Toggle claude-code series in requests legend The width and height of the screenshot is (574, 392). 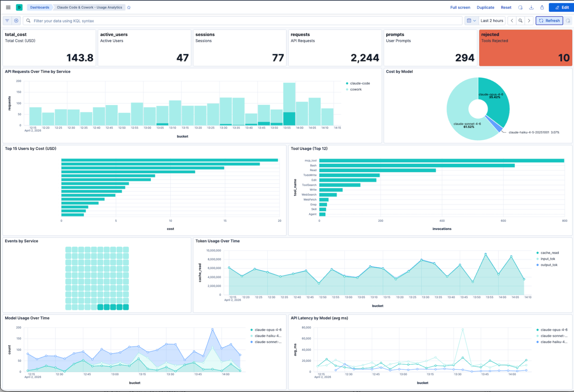[x=358, y=83]
